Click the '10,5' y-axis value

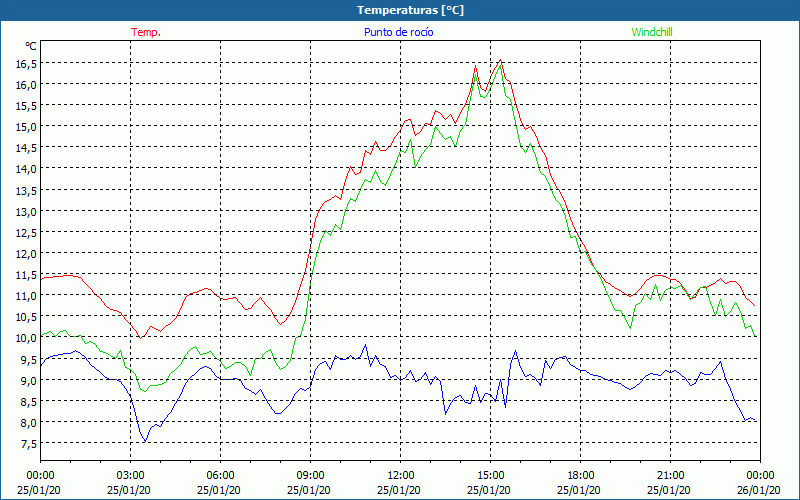pos(27,317)
